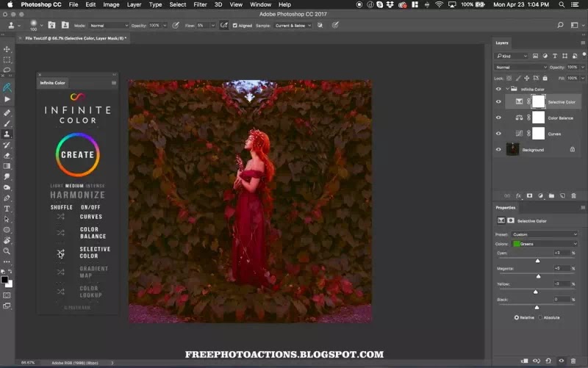Select the Relative radio button

coord(517,317)
